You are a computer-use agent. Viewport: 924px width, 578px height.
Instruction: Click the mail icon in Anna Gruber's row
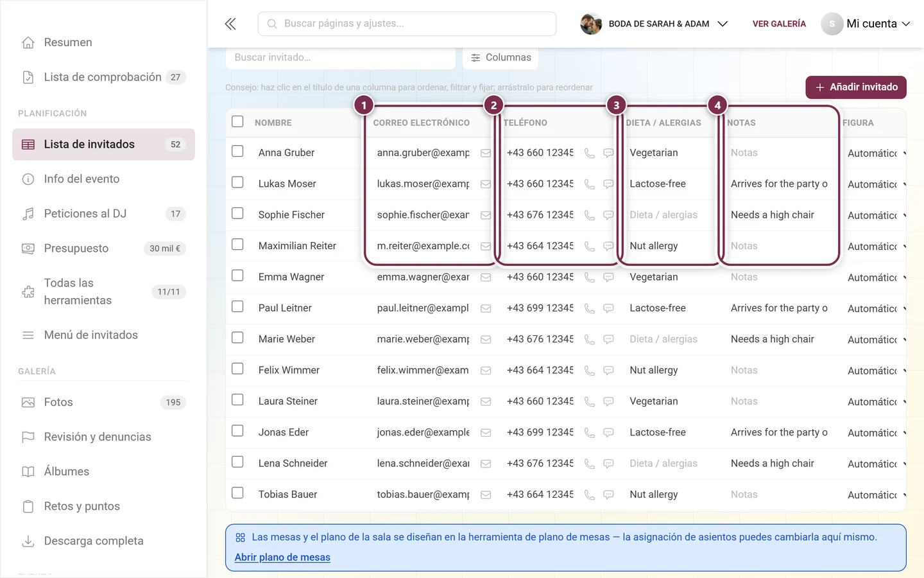[486, 153]
